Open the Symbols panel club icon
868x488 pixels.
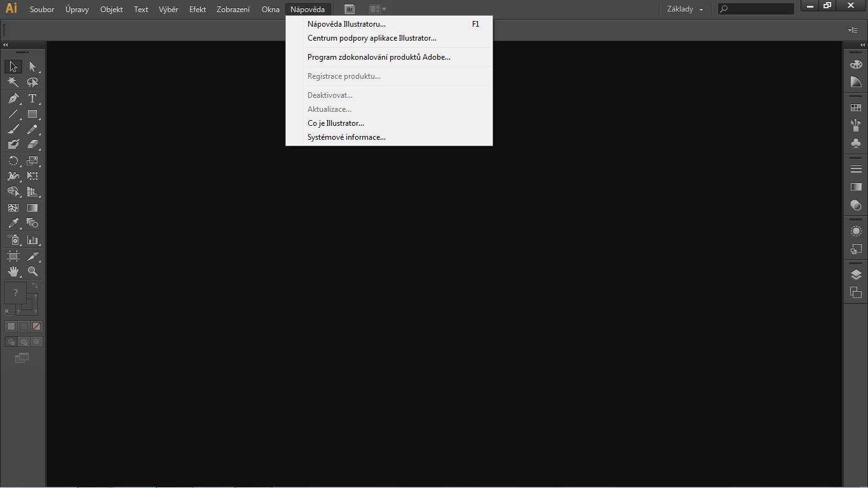click(x=856, y=143)
